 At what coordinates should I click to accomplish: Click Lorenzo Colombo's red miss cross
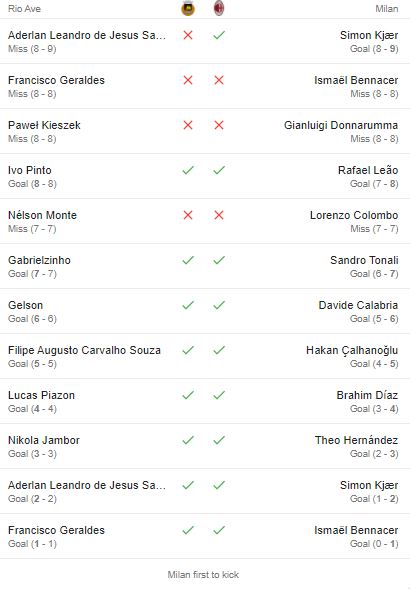coord(219,215)
